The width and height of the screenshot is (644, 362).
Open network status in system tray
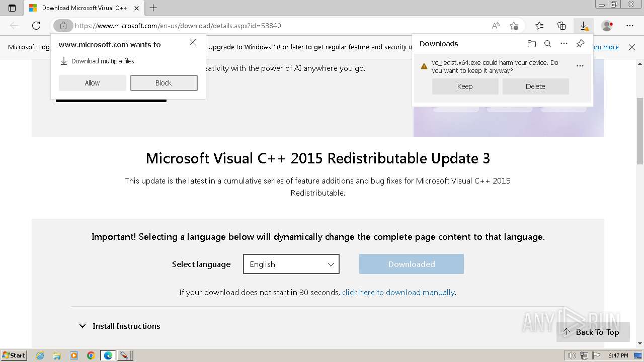[x=584, y=355]
